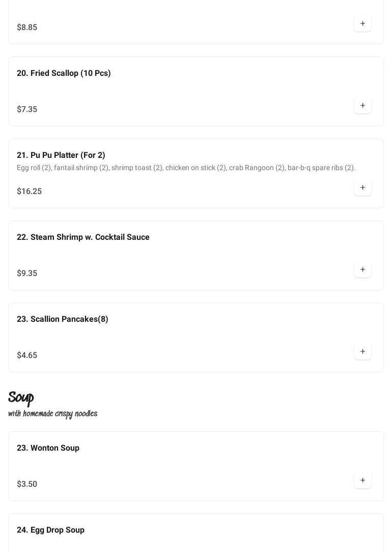
Task: Click the $9.35 Steam Shrimp price
Action: point(27,273)
